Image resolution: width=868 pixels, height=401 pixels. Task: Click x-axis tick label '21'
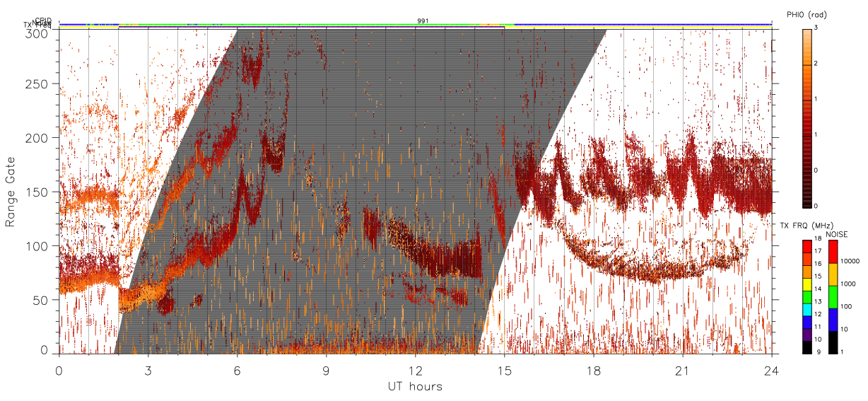[x=682, y=370]
